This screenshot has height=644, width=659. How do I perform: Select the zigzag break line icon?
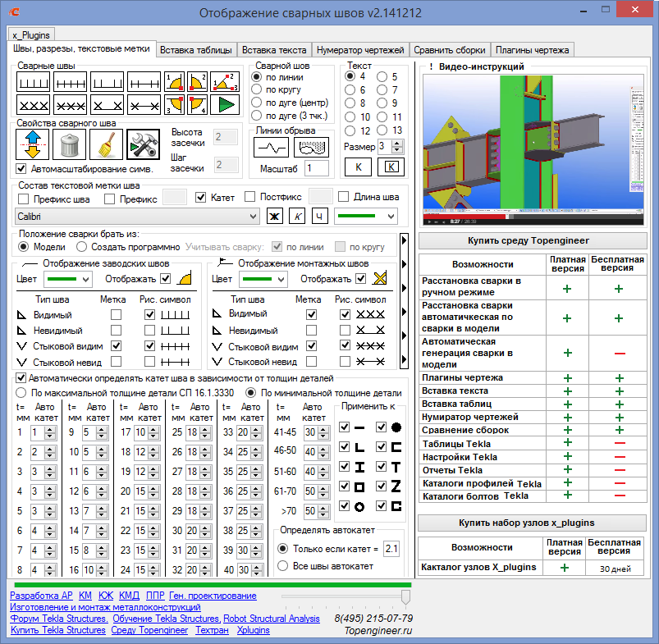(270, 146)
